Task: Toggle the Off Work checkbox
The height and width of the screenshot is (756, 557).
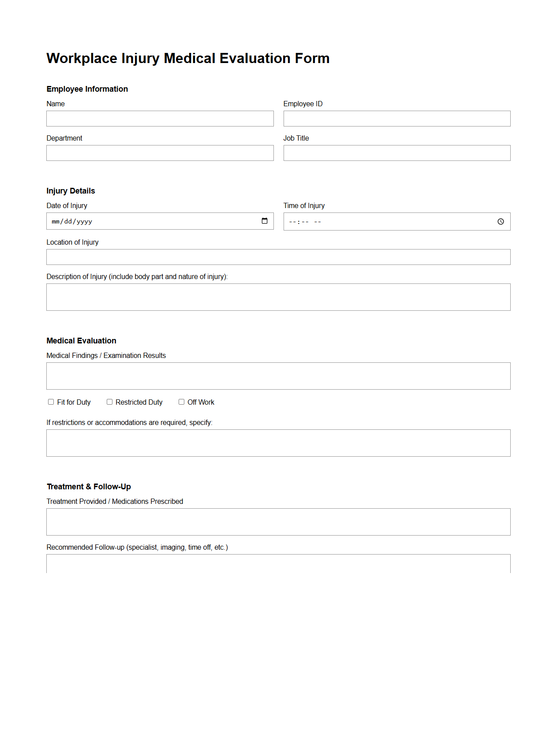Action: (x=181, y=402)
